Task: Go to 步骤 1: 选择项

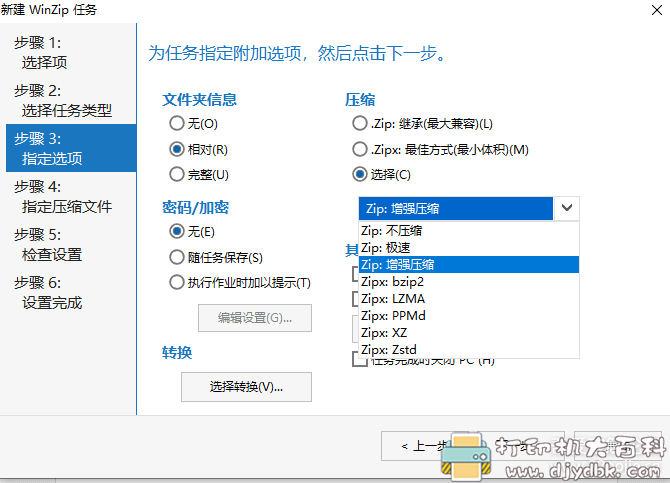Action: [x=71, y=52]
